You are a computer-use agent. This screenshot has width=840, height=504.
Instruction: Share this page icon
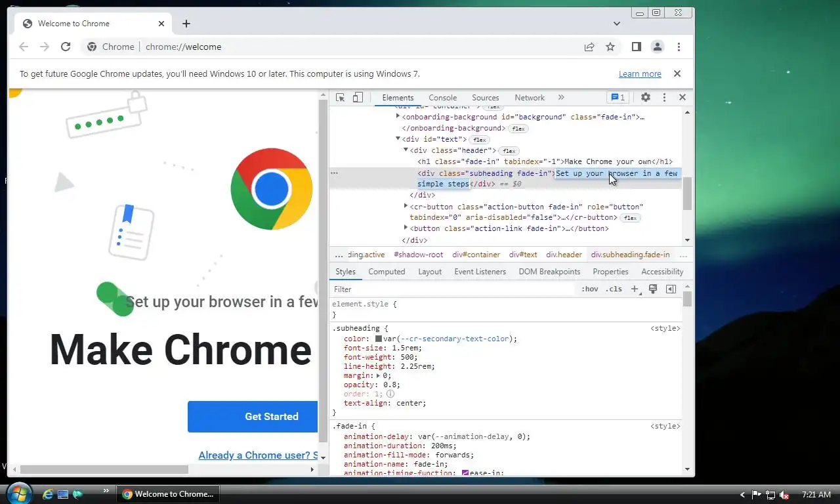[589, 47]
